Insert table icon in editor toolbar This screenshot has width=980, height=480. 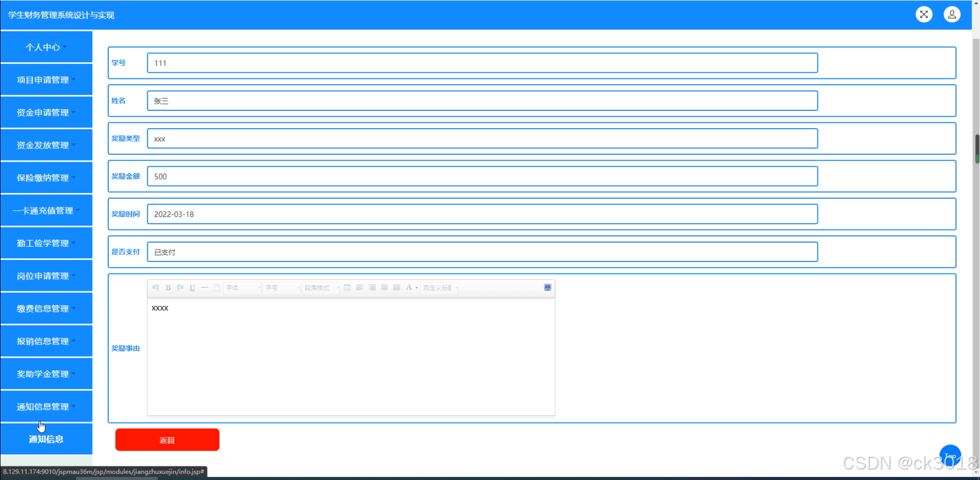click(347, 288)
